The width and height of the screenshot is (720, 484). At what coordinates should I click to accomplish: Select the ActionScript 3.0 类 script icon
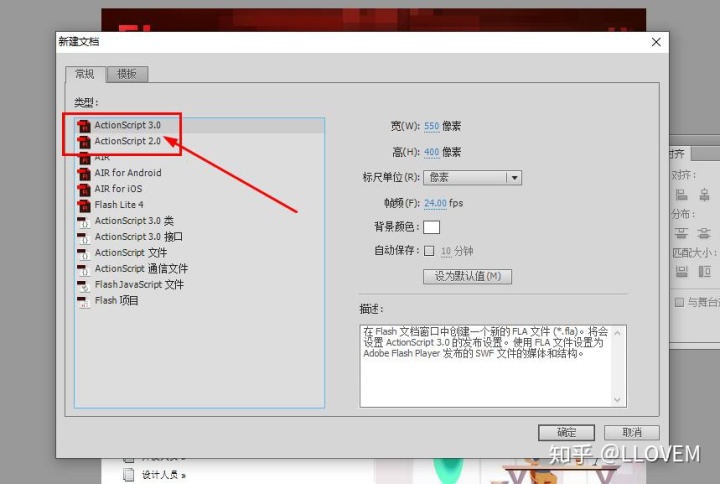point(84,221)
